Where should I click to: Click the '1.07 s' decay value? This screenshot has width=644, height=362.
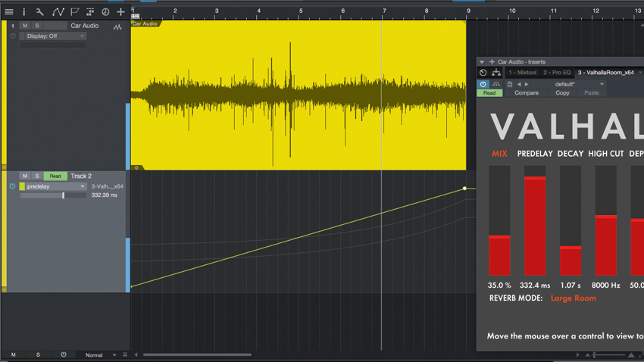(571, 286)
